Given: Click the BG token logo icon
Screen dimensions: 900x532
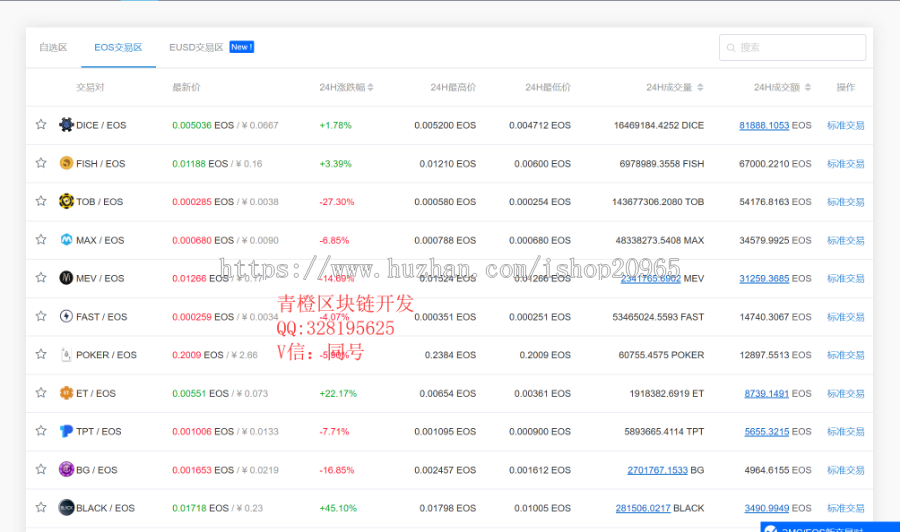Looking at the screenshot, I should click(66, 469).
